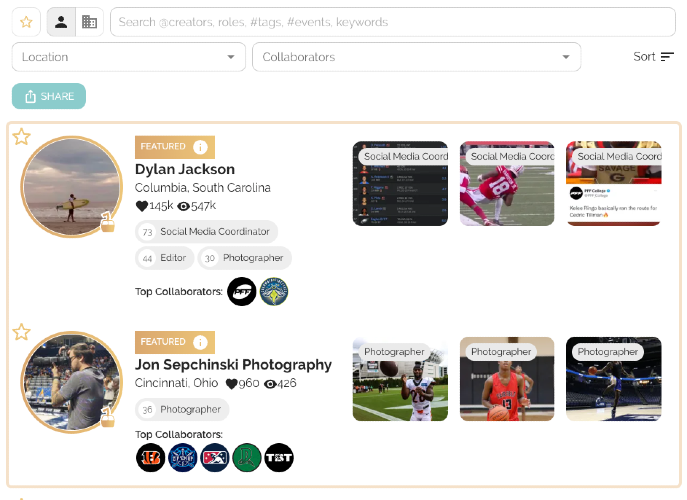Switch to individual creators view
Viewport: 687px width, 500px height.
pos(61,22)
